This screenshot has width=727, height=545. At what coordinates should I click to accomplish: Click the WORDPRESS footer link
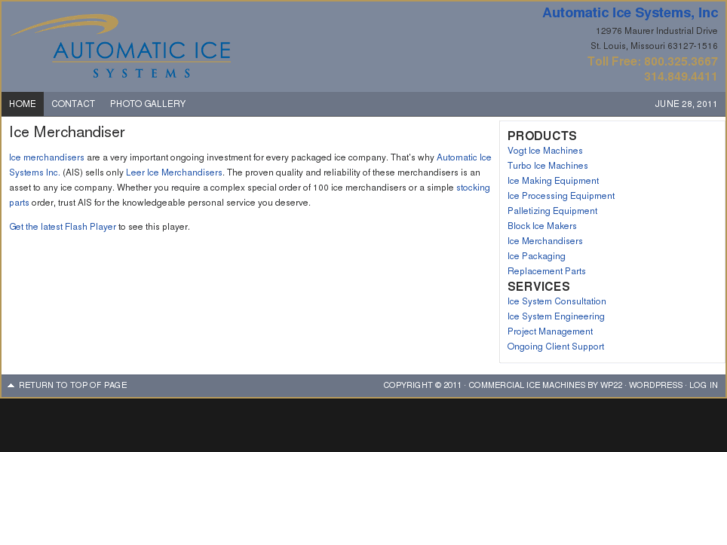point(656,385)
